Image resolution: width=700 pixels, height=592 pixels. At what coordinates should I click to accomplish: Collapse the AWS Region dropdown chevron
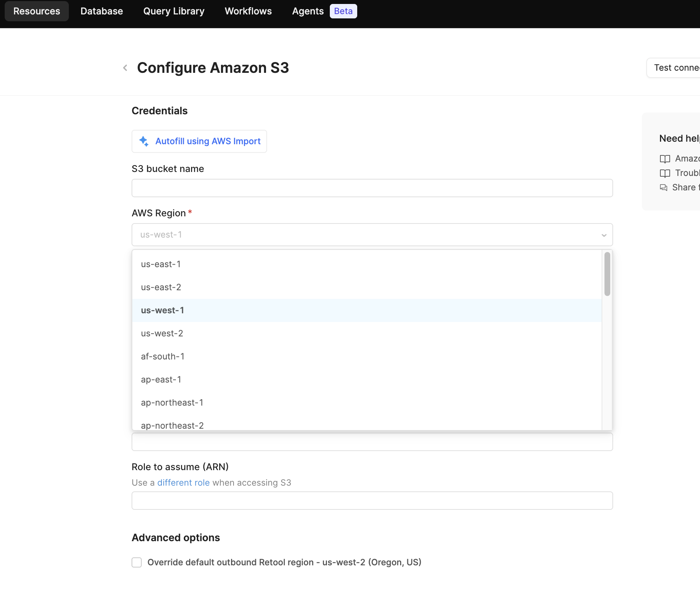coord(604,235)
